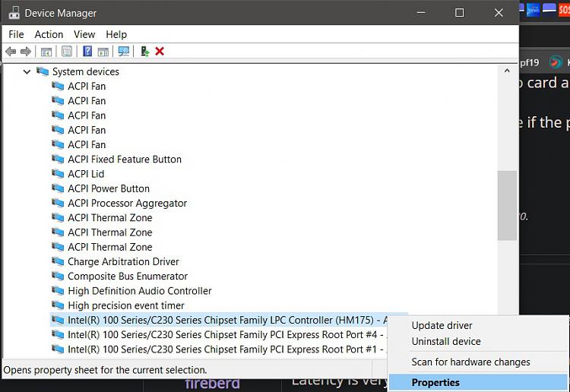Select the PCI Express Root Port #1 device
This screenshot has height=392, width=570.
(x=226, y=349)
